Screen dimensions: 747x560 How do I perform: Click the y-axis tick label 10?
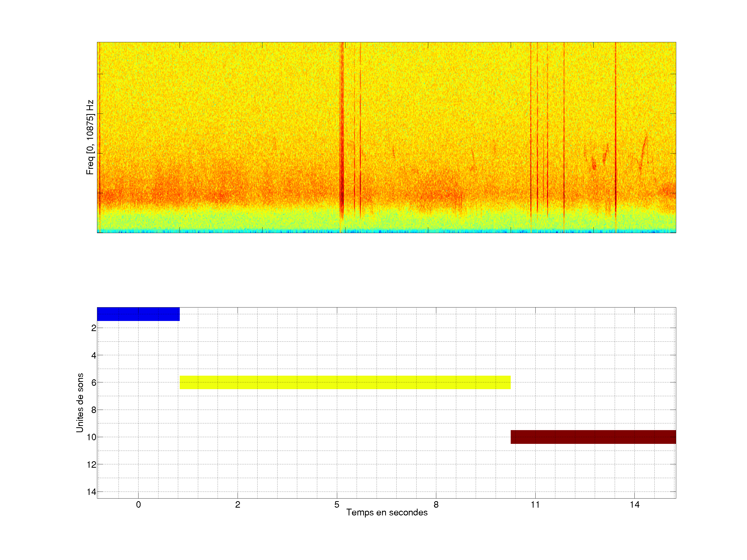point(91,437)
